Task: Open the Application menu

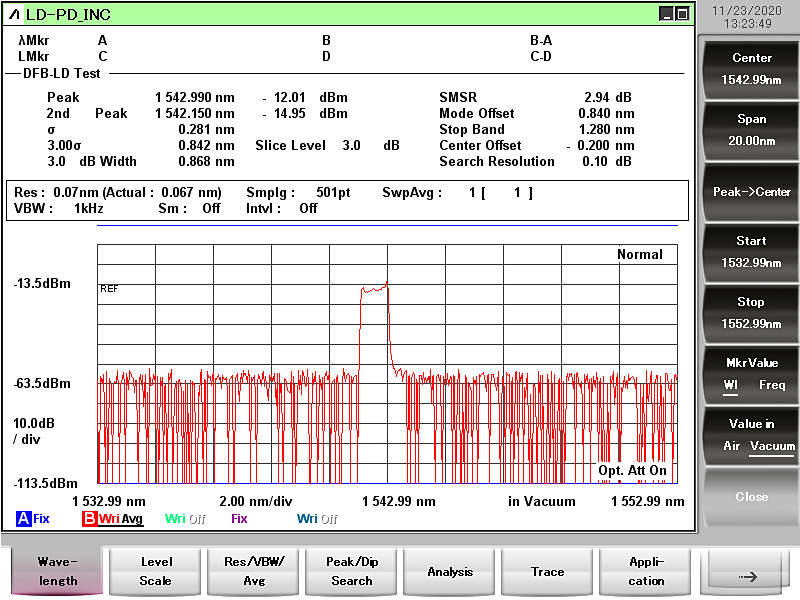Action: click(x=646, y=573)
